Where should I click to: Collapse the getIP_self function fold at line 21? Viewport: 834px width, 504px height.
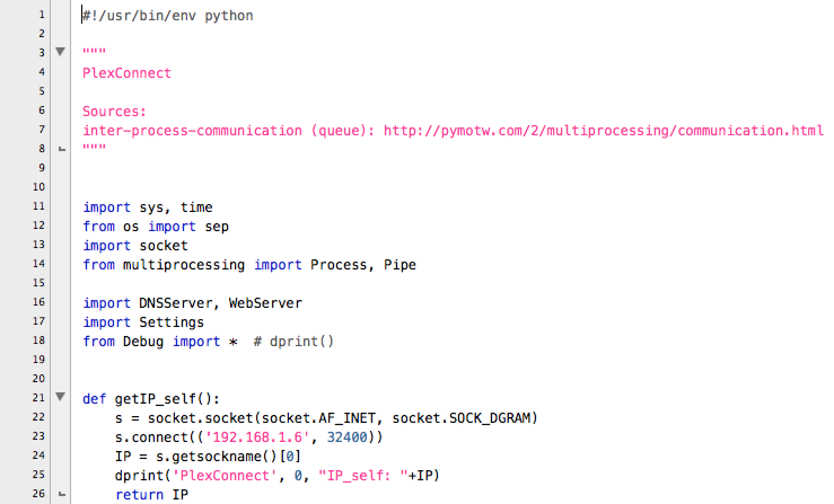coord(60,397)
